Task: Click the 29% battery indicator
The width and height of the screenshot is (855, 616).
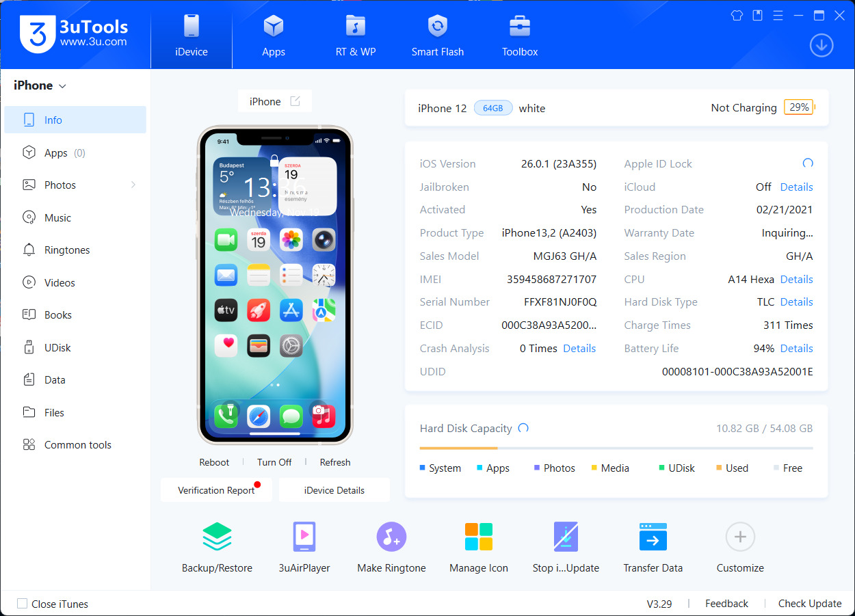Action: [799, 107]
